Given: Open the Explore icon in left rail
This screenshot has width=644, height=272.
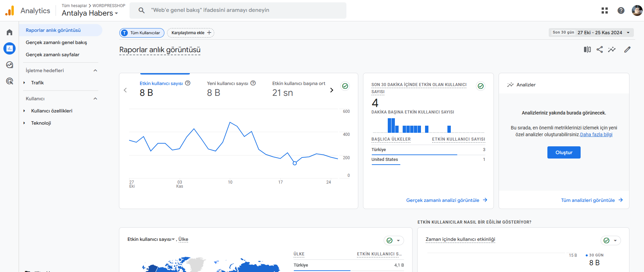Looking at the screenshot, I should point(9,65).
